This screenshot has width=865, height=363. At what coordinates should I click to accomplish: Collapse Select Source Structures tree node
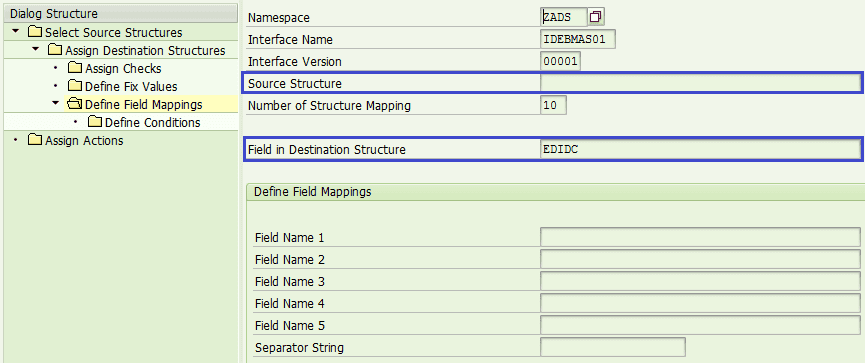coord(15,32)
